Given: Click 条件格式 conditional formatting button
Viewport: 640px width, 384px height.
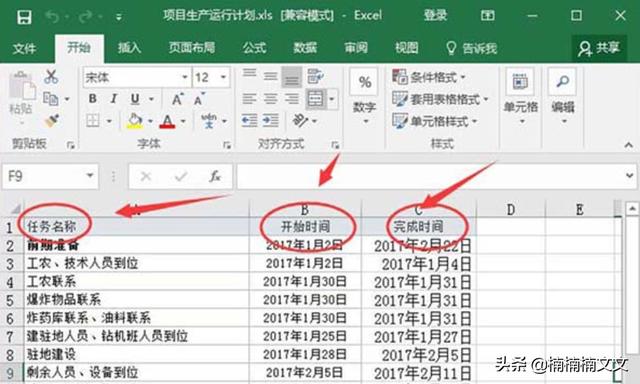Looking at the screenshot, I should point(429,77).
